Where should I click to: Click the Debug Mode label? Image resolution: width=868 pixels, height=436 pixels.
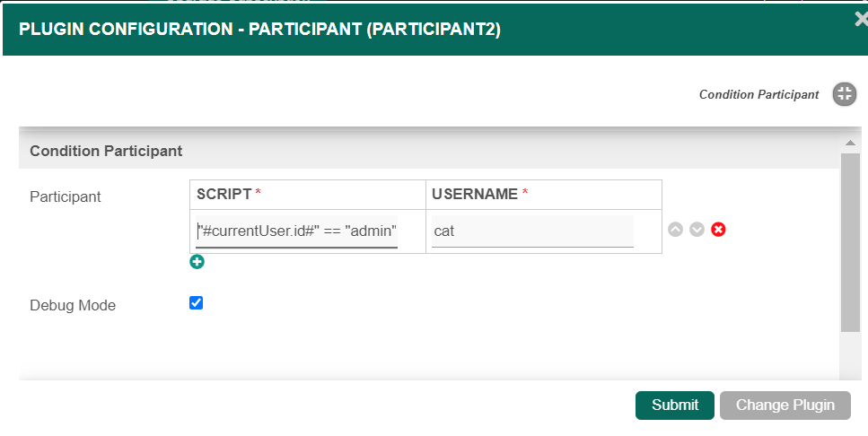(73, 305)
